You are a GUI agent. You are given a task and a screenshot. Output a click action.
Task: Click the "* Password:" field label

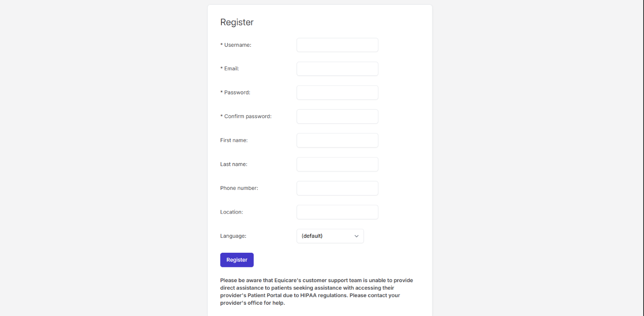(235, 93)
